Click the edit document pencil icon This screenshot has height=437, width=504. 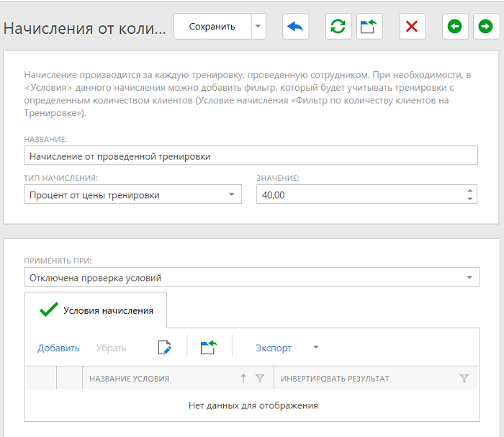tap(165, 347)
